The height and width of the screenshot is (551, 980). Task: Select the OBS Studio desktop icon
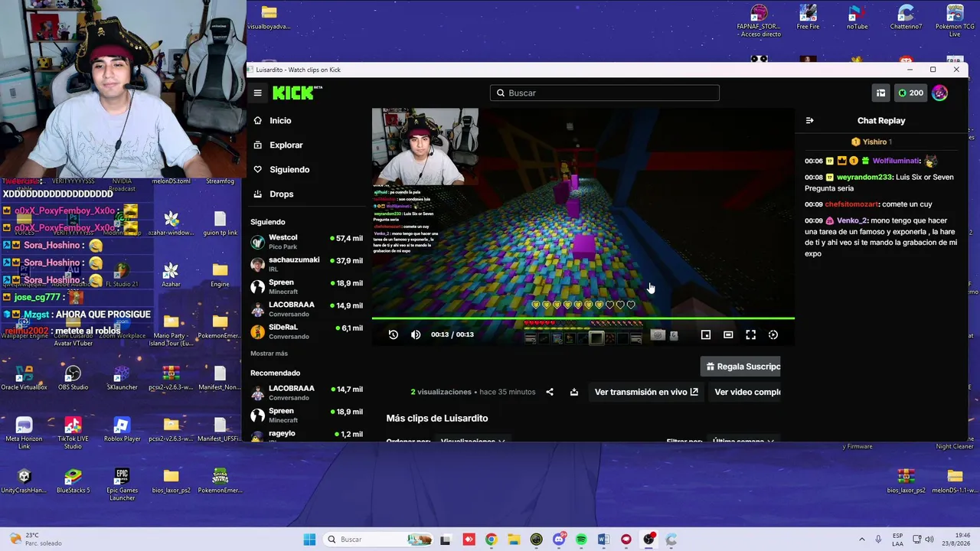[73, 378]
